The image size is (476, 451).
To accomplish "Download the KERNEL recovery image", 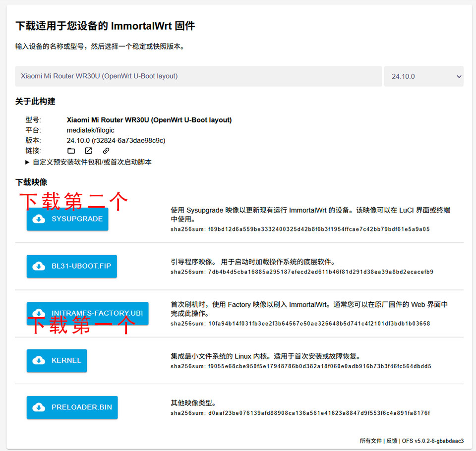I will coord(57,361).
